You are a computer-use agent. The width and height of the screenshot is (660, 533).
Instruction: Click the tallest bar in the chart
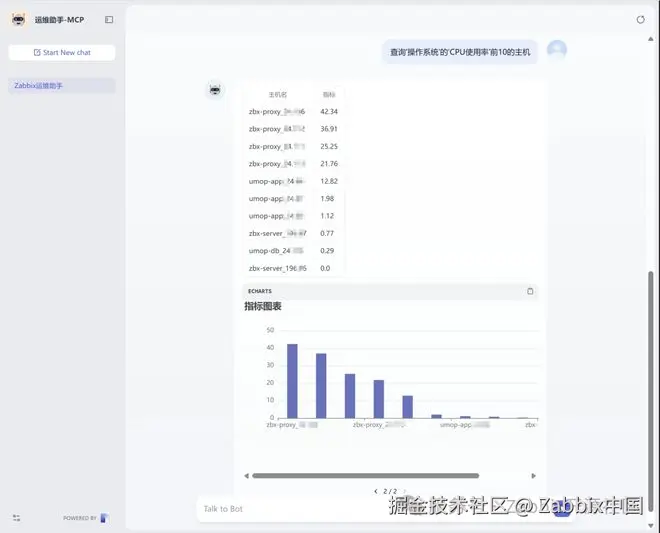(x=292, y=381)
